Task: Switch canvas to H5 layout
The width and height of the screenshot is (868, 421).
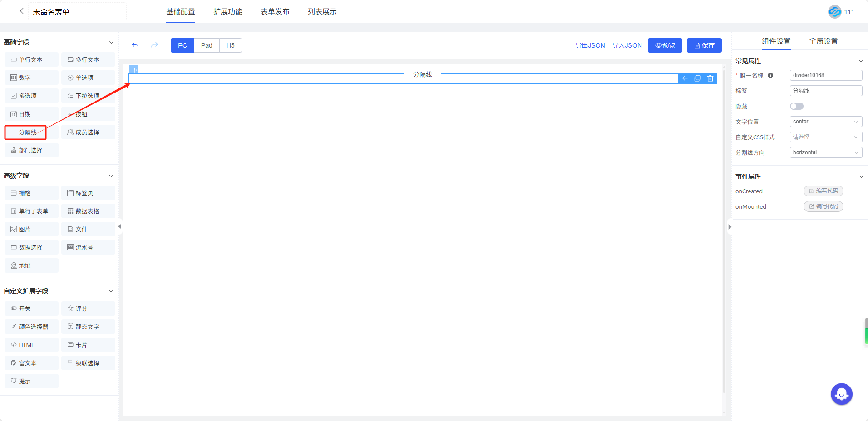Action: pos(230,45)
